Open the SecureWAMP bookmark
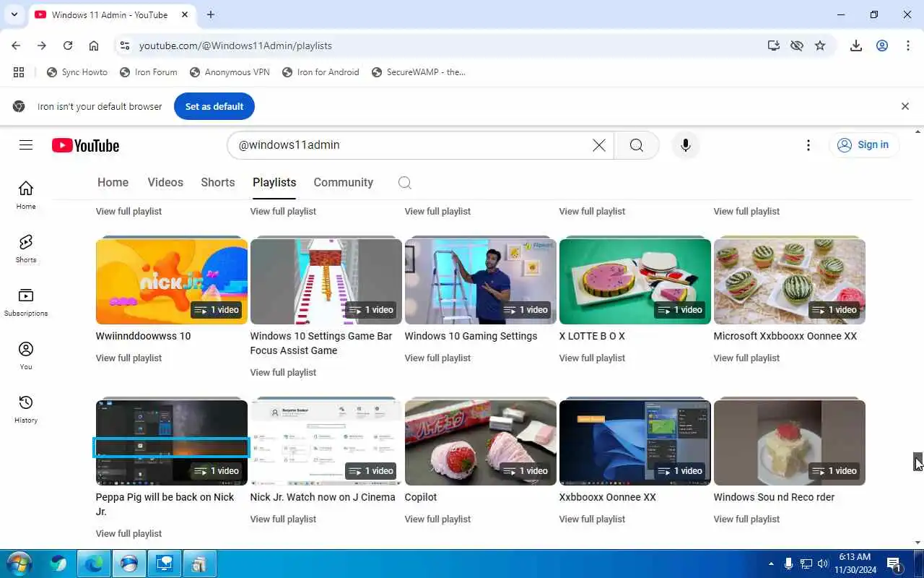The image size is (924, 578). click(x=419, y=72)
